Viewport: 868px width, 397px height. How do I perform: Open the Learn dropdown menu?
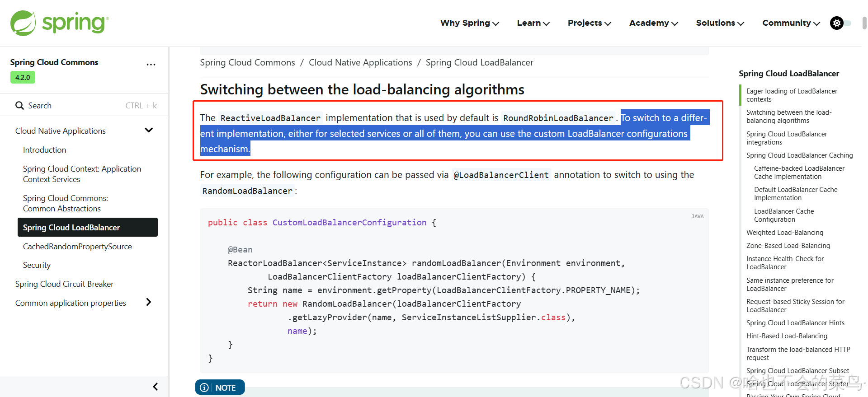[x=533, y=23]
